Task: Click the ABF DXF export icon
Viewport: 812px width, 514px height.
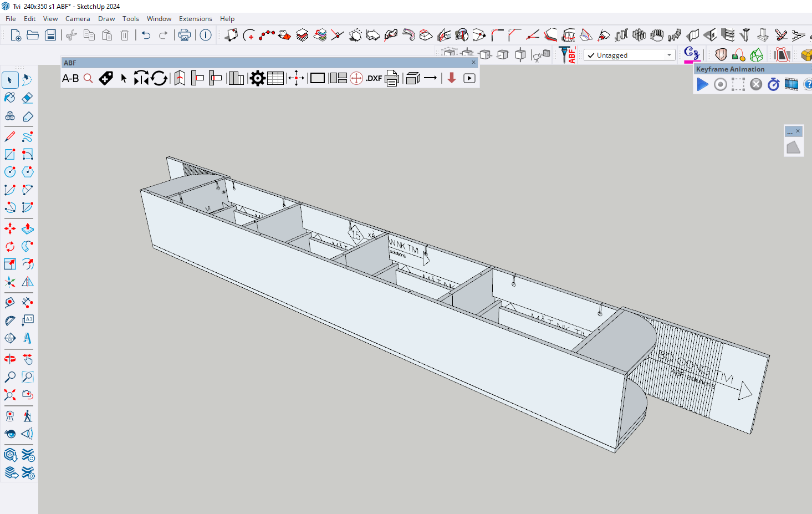Action: pyautogui.click(x=374, y=78)
